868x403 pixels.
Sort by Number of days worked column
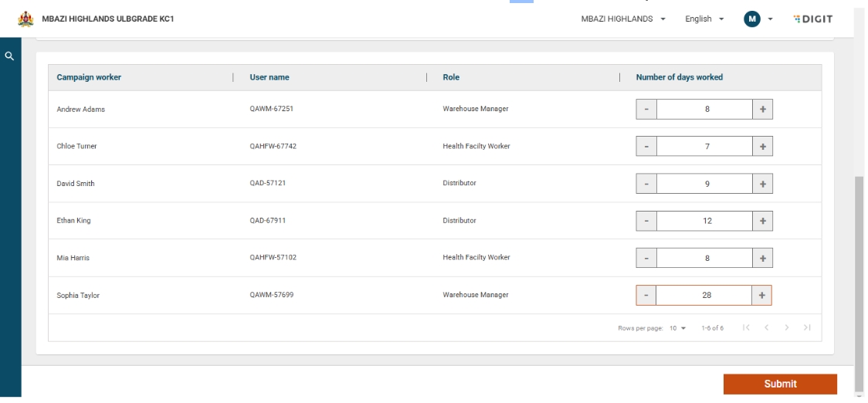coord(679,77)
